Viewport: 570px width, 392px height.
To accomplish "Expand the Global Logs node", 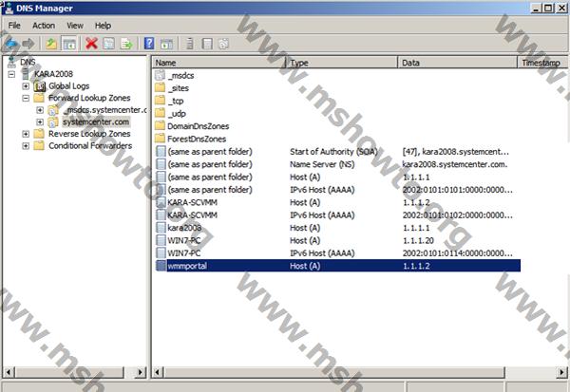I will (26, 86).
